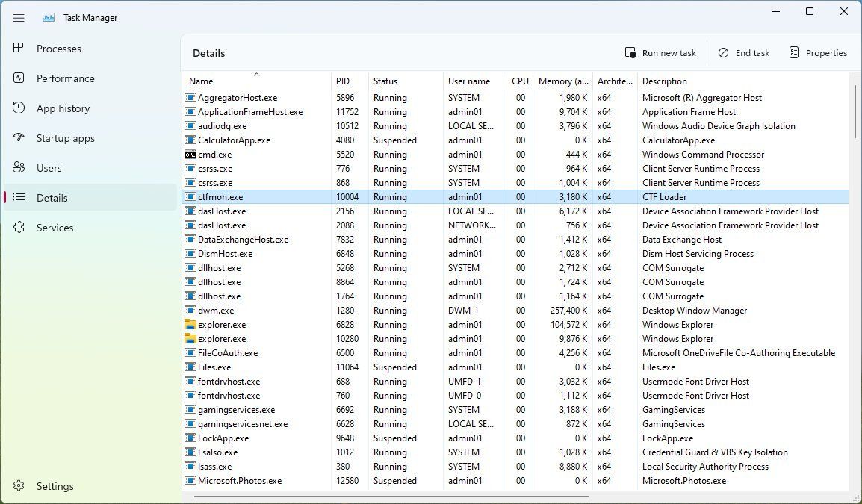Open the Task Manager navigation menu
The width and height of the screenshot is (862, 504).
click(19, 17)
